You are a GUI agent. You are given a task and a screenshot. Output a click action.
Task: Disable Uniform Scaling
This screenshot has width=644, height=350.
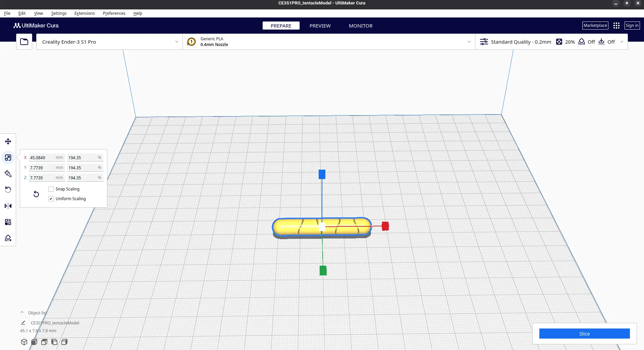coord(51,199)
